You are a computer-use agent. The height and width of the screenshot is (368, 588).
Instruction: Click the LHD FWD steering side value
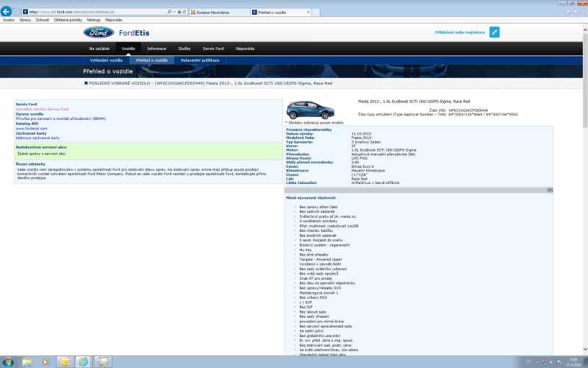[359, 158]
